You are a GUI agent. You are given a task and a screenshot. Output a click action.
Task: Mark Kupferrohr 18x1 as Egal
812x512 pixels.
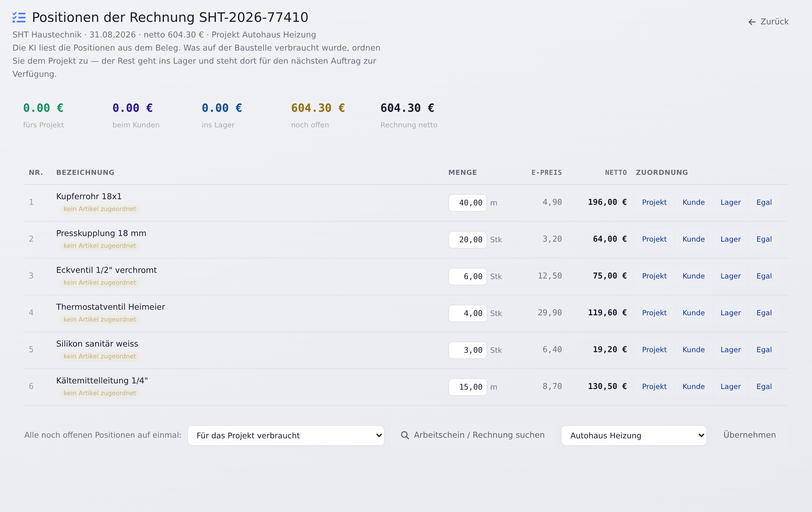pos(764,203)
